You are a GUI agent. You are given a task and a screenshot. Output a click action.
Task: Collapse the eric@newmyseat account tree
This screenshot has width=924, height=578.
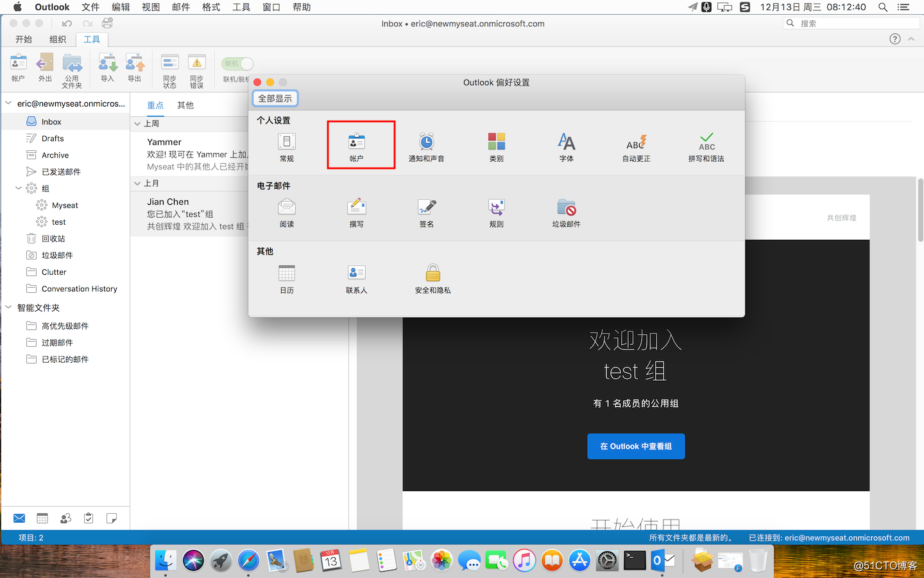click(8, 103)
